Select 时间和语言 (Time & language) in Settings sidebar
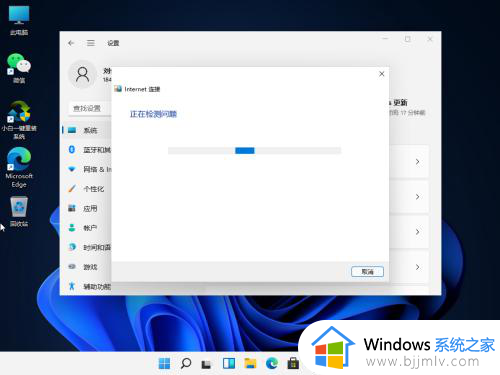This screenshot has height=375, width=500. coord(87,247)
